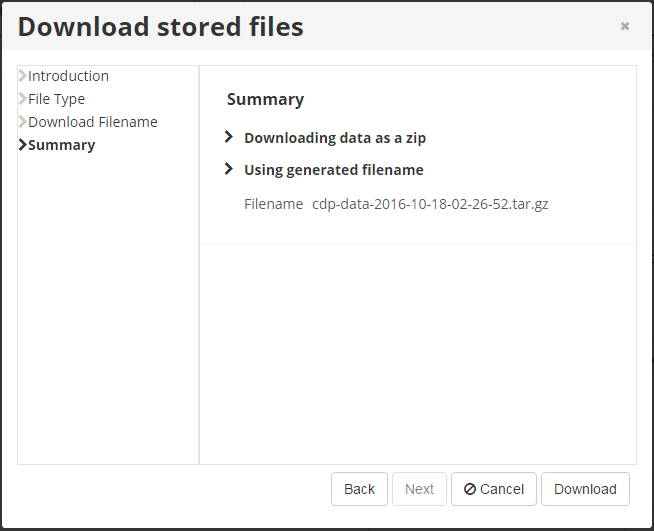654x531 pixels.
Task: Click the Summary heading in the content panel
Action: coord(265,99)
